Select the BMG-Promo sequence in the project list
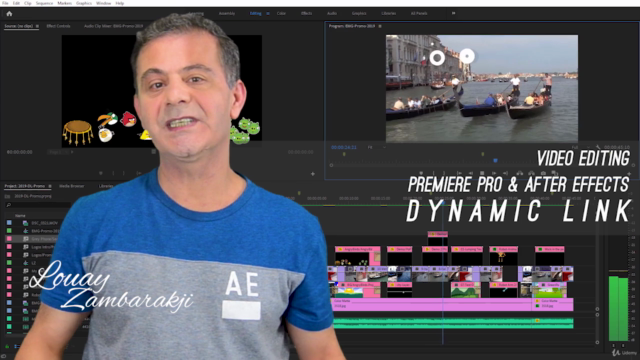This screenshot has height=360, width=640. tap(45, 231)
